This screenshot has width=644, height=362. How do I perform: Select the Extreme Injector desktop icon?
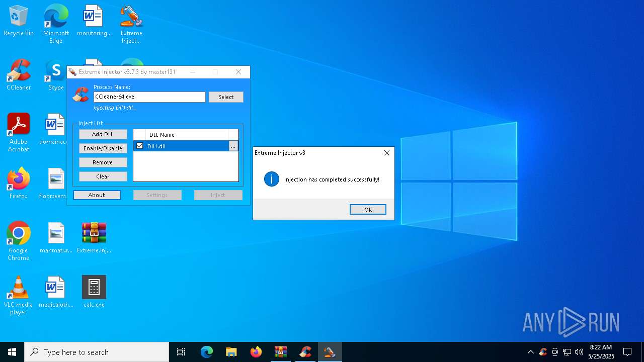click(131, 24)
